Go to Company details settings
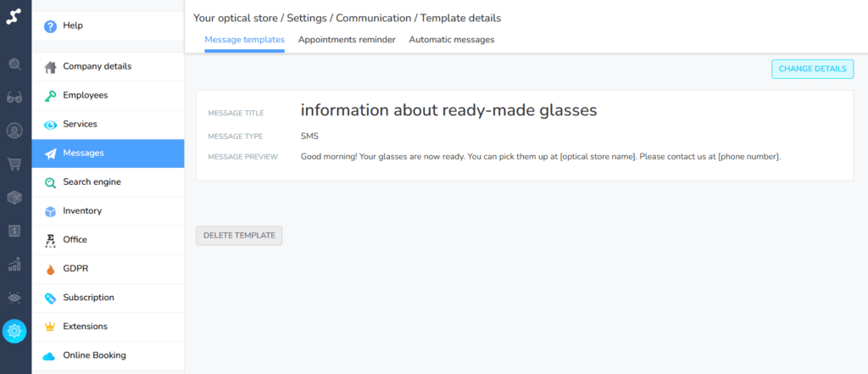Screen dimensions: 868x374 [x=97, y=66]
